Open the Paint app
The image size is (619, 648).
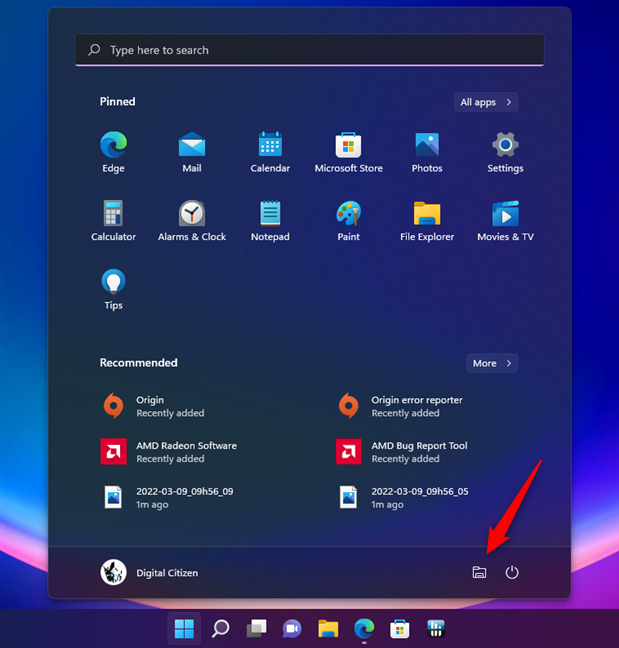click(x=348, y=221)
